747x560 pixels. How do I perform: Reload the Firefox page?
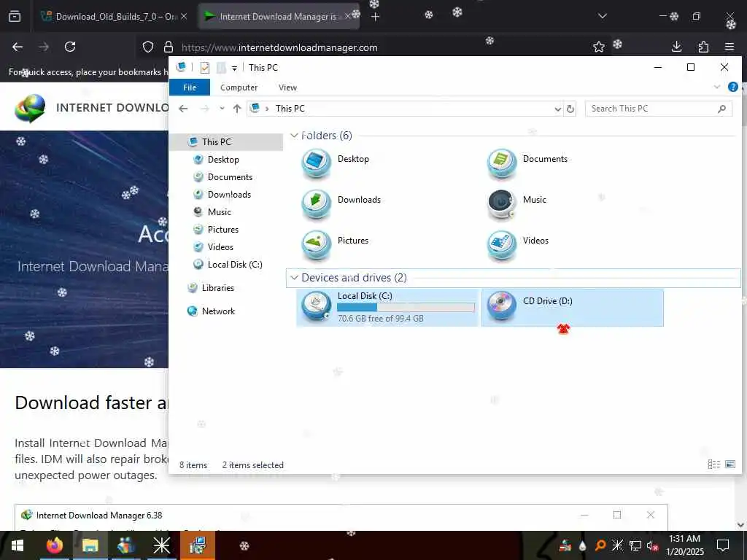[70, 47]
